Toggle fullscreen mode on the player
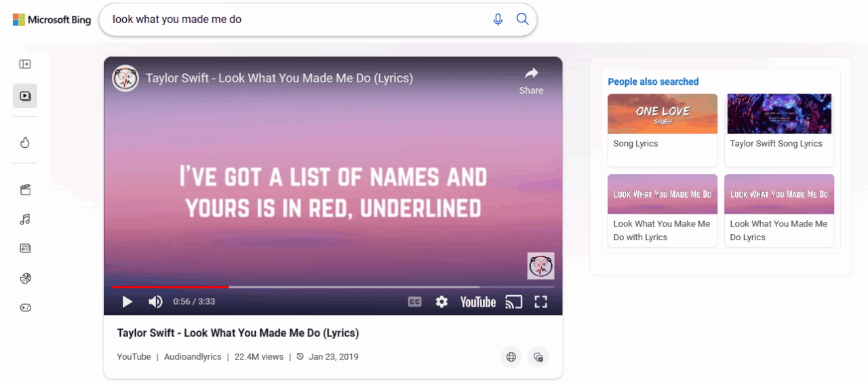868x384 pixels. coord(540,302)
